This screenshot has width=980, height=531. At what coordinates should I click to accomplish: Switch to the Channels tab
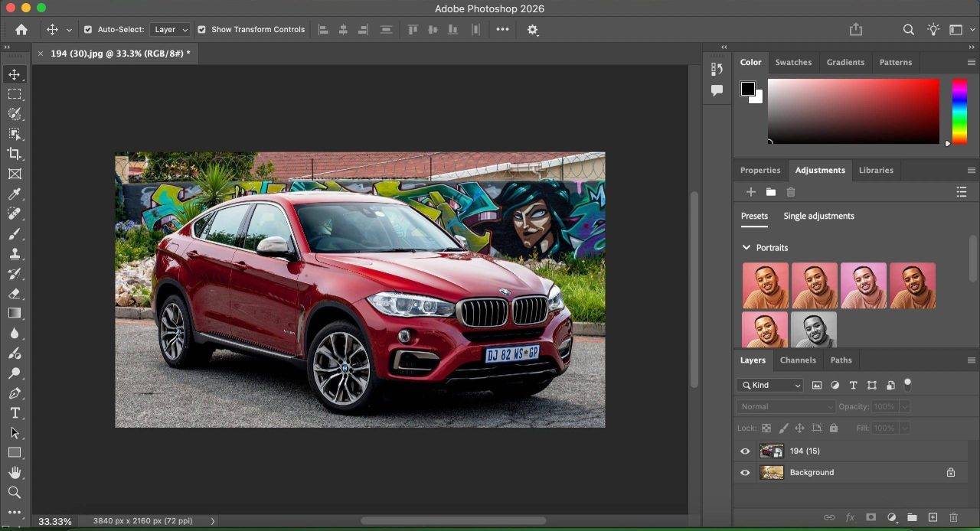[x=798, y=360]
